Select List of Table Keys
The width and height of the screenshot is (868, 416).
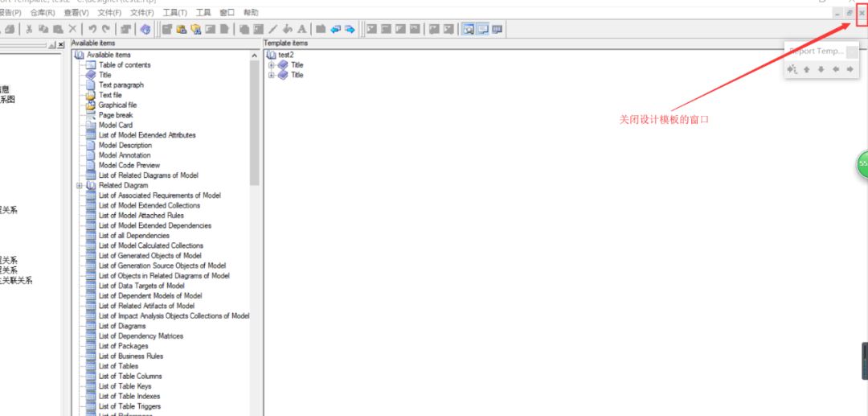tap(125, 386)
